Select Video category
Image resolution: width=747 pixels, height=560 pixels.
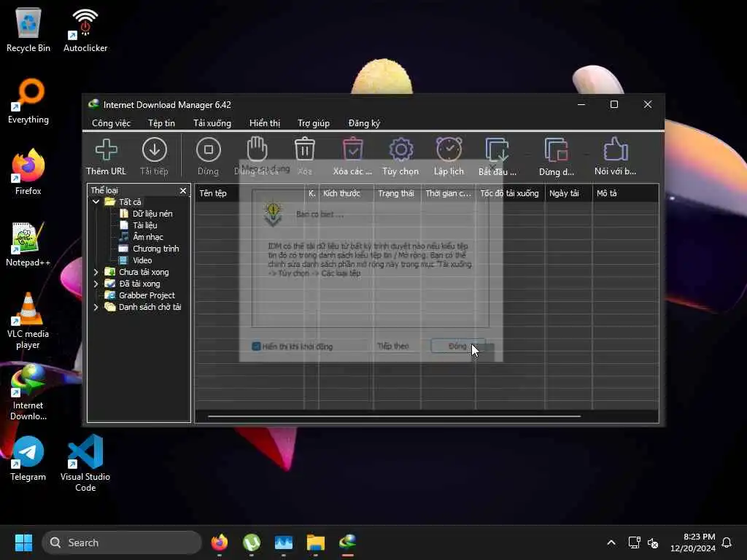pos(142,260)
